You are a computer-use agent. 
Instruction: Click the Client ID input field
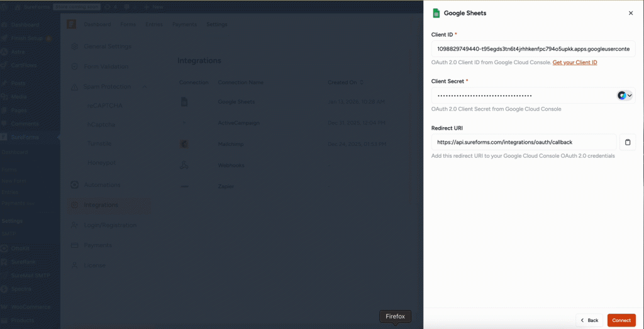tap(533, 49)
